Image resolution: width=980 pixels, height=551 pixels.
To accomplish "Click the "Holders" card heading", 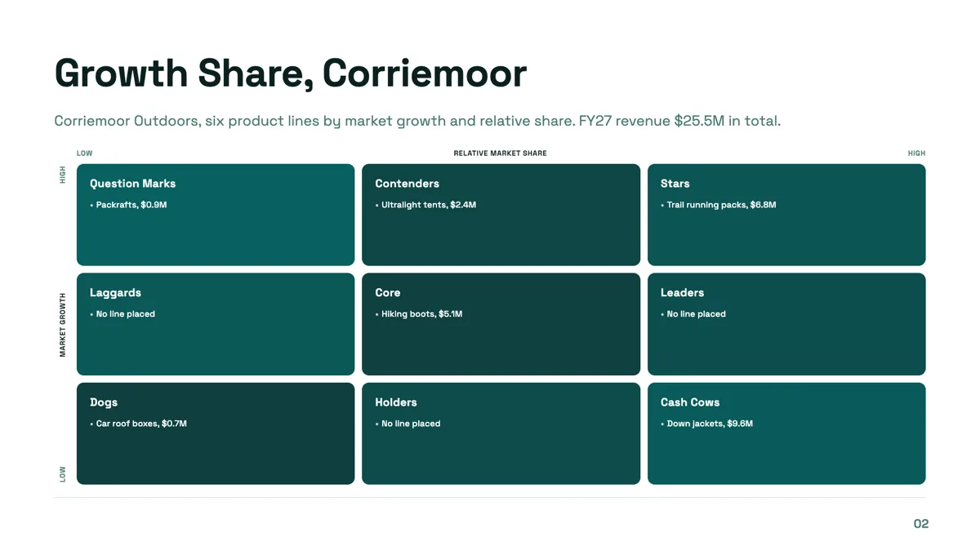I will [x=396, y=402].
